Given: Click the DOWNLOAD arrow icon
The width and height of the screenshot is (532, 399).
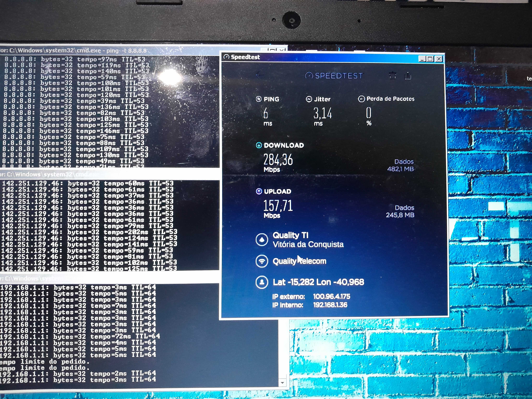Looking at the screenshot, I should [x=259, y=145].
